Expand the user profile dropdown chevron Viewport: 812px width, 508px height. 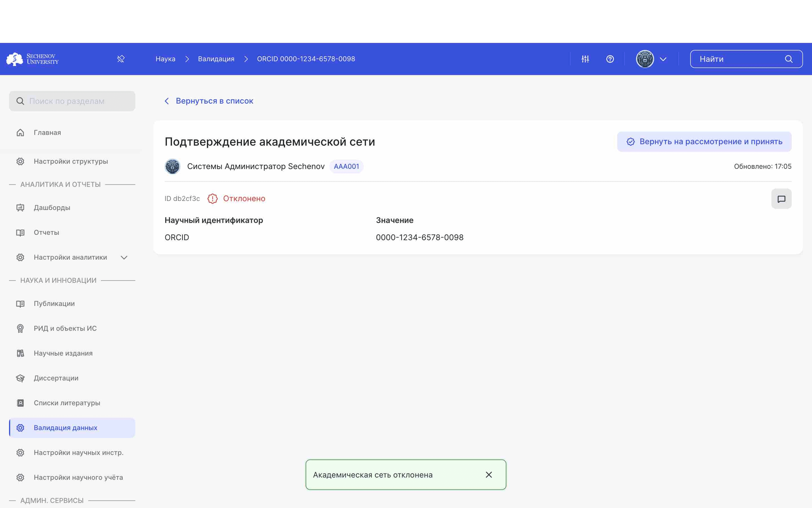[x=663, y=59]
